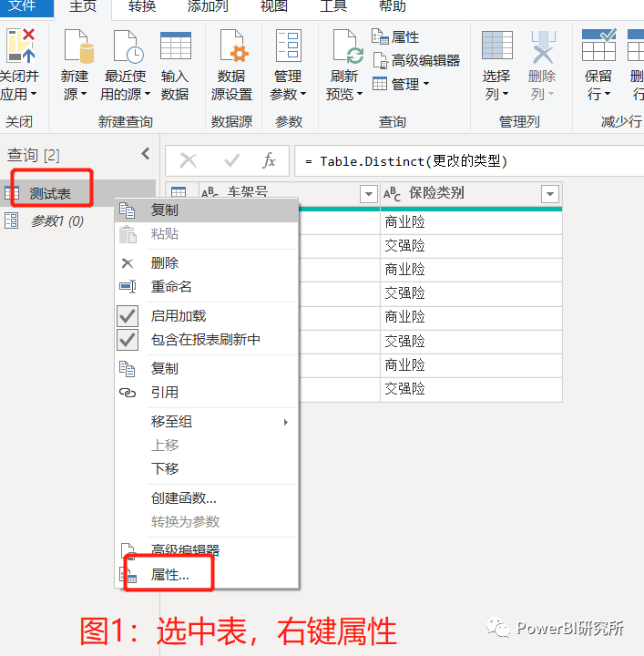
Task: Confirm the formula with the checkmark icon
Action: point(231,160)
